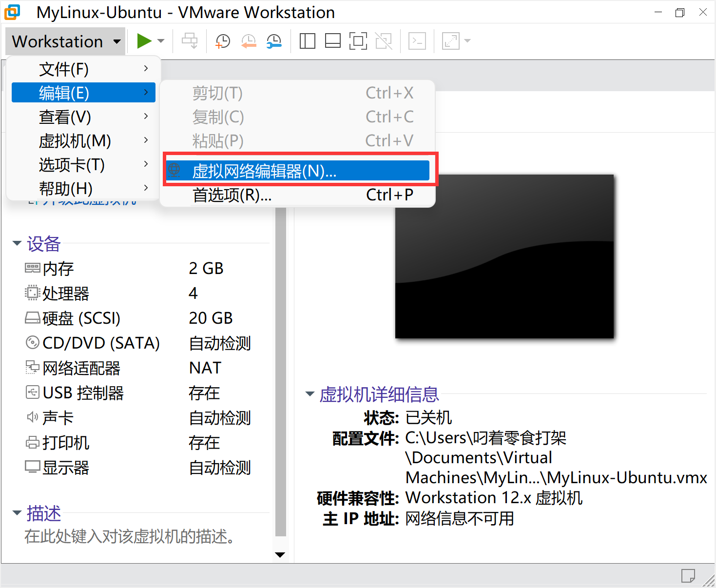The height and width of the screenshot is (588, 716).
Task: Power on the VM with the green play button
Action: click(x=144, y=41)
